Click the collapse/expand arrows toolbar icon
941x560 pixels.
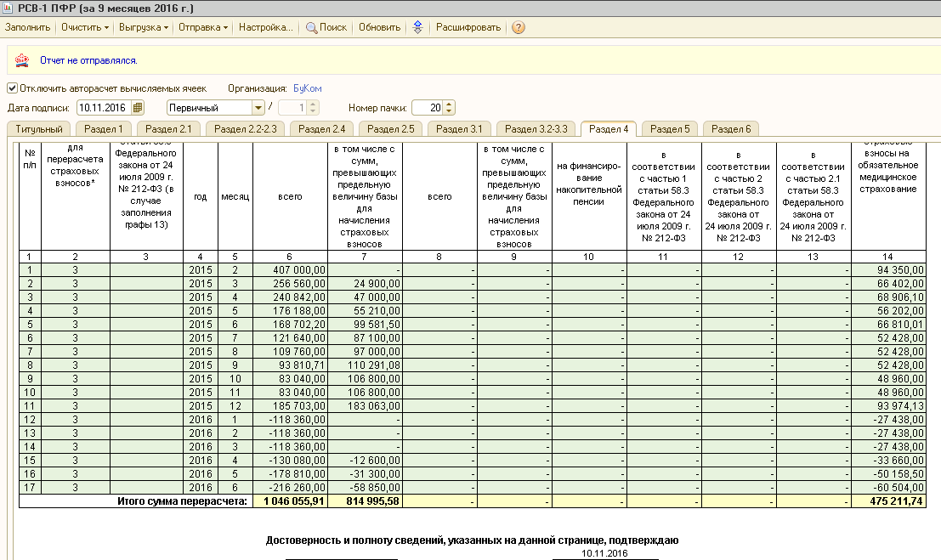coord(417,27)
